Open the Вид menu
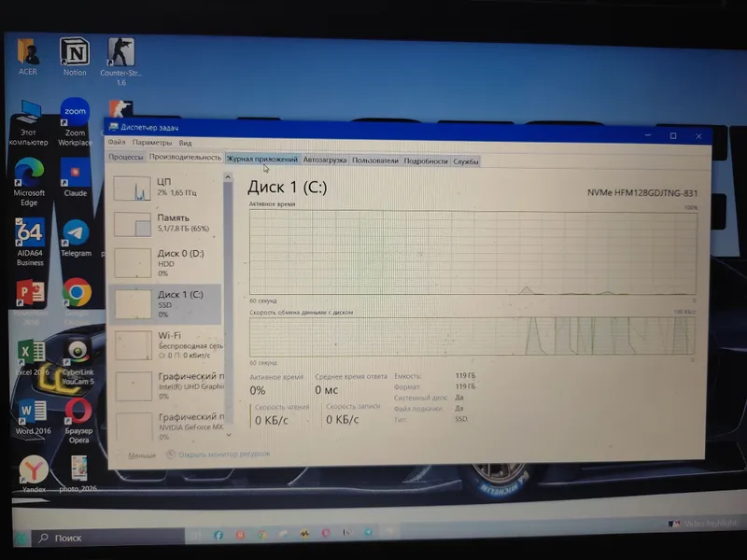The image size is (747, 560). [185, 143]
